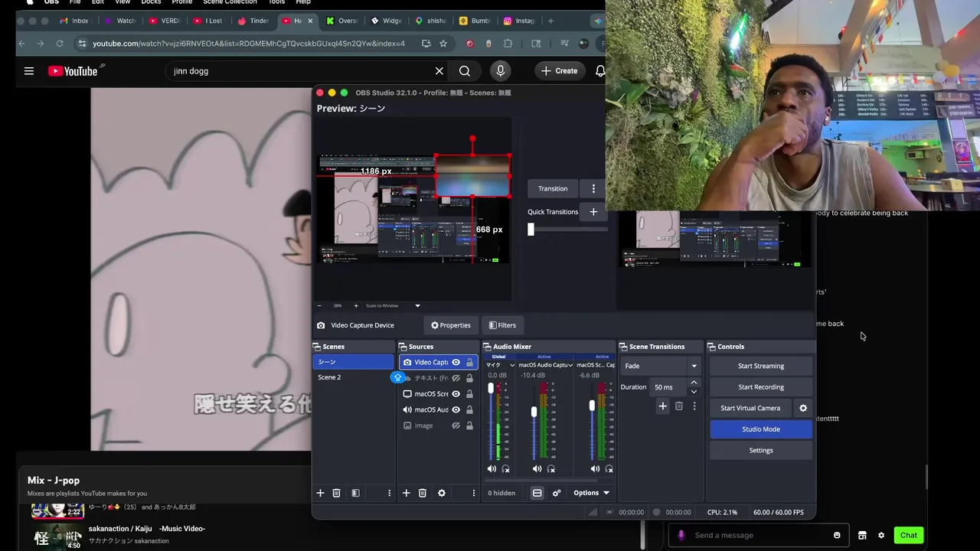This screenshot has height=551, width=980.
Task: Click the マイク volume fader handle
Action: pyautogui.click(x=491, y=388)
